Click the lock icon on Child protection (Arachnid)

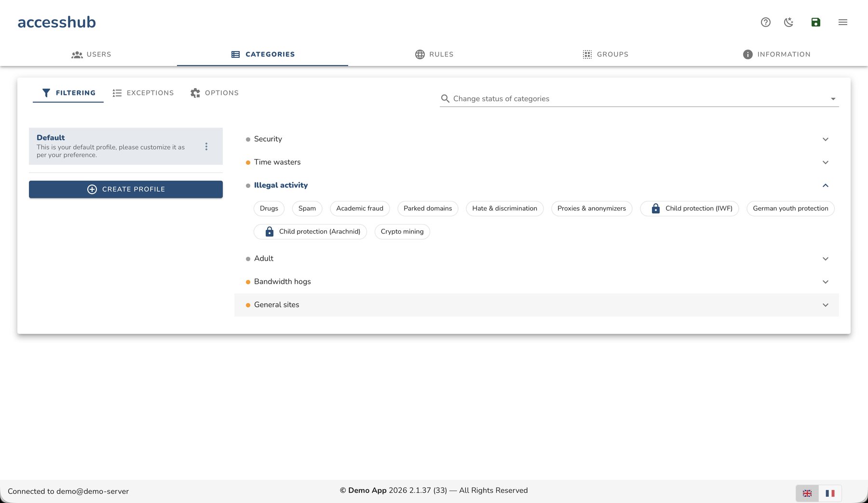click(270, 232)
